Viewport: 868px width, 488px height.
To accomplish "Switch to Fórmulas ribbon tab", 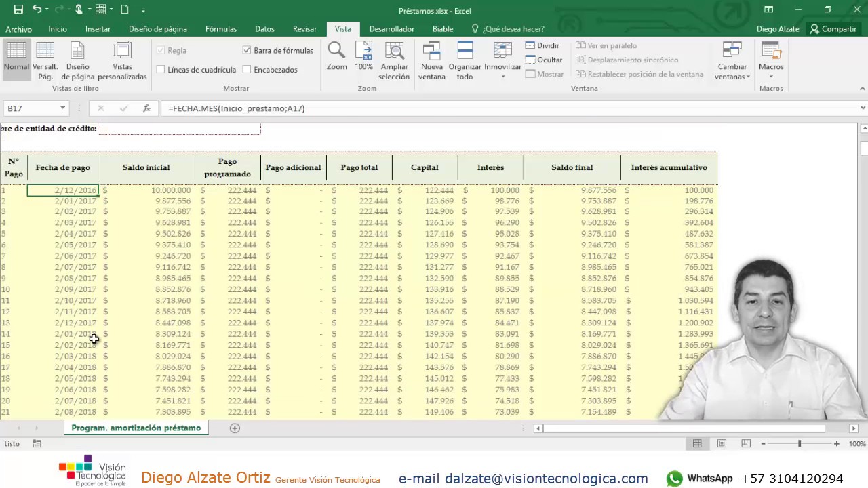I will coord(221,29).
